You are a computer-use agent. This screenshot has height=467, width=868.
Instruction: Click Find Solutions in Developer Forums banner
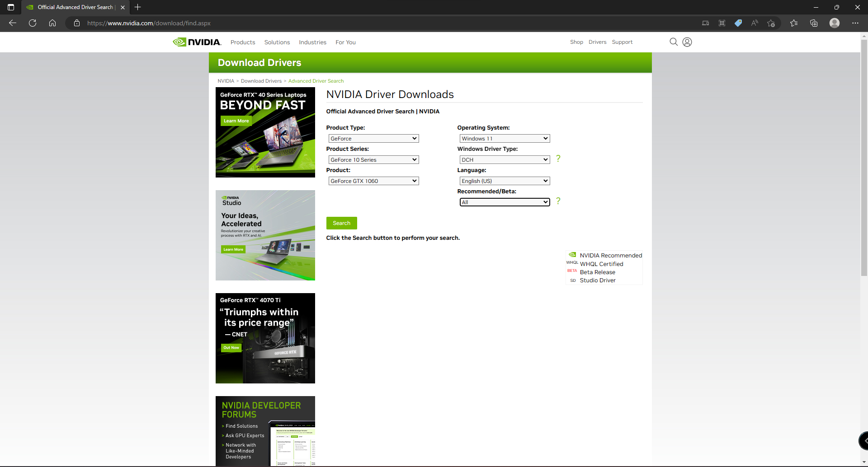click(x=241, y=426)
